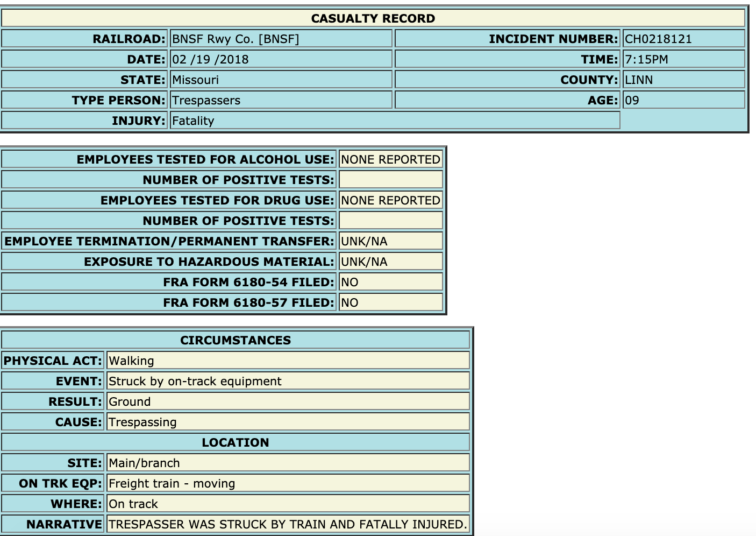Click the STATE: label

(x=143, y=80)
